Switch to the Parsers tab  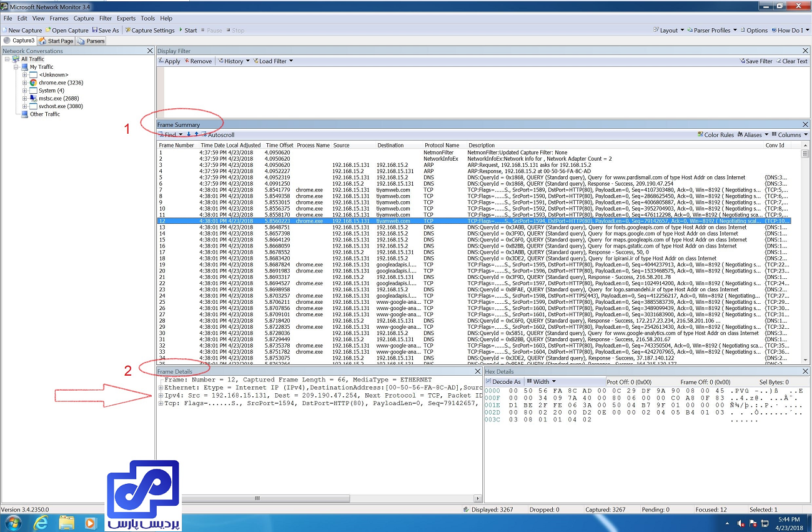(91, 41)
